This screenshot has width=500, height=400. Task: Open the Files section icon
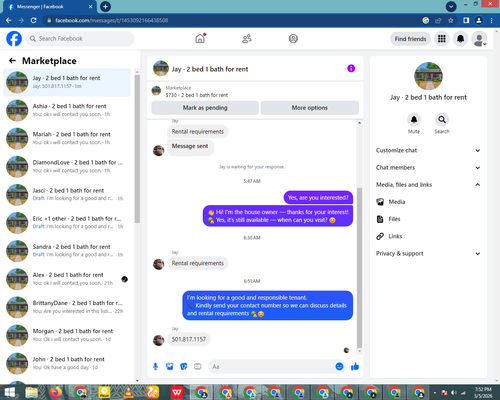(380, 219)
